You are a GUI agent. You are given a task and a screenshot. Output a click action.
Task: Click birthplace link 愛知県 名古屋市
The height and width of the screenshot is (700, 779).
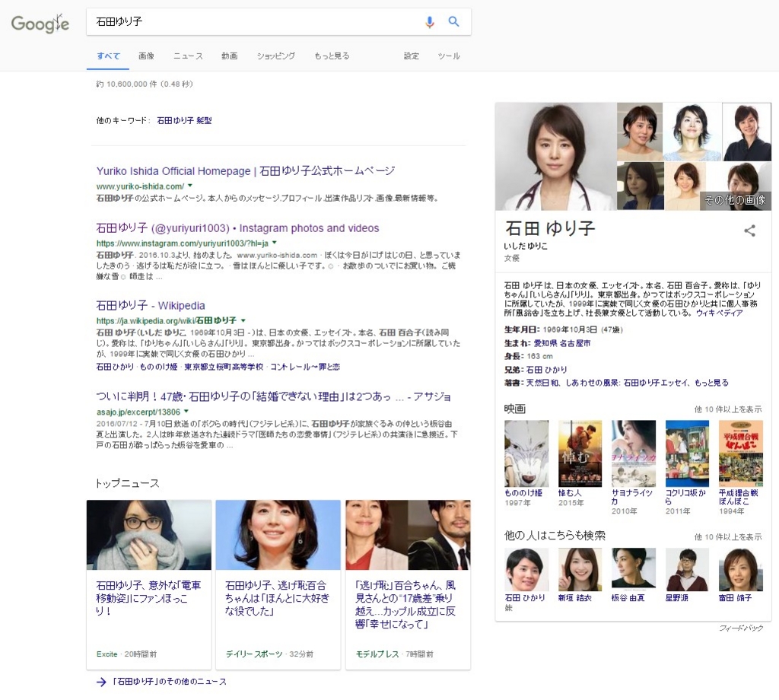tap(562, 343)
